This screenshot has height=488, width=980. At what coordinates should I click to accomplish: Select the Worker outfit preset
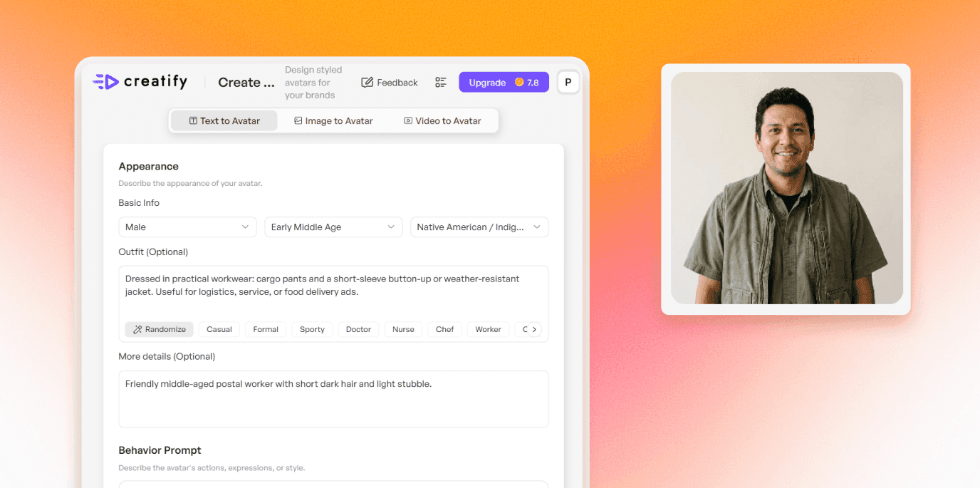click(489, 329)
